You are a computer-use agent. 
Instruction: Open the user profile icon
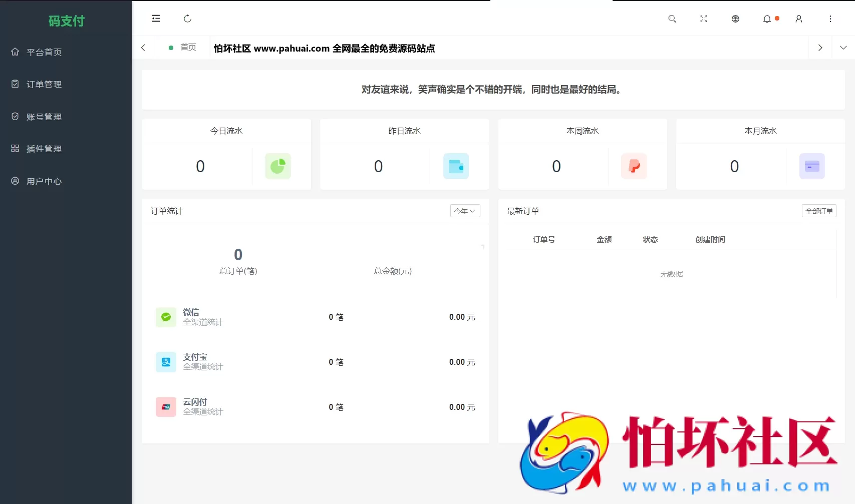(798, 19)
